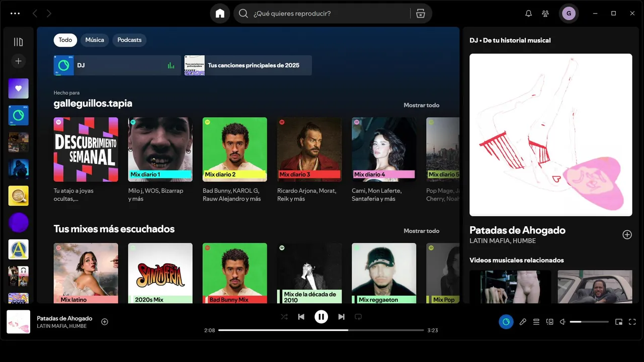The width and height of the screenshot is (644, 362).
Task: Expand Your Library sidebar icon
Action: point(19,42)
